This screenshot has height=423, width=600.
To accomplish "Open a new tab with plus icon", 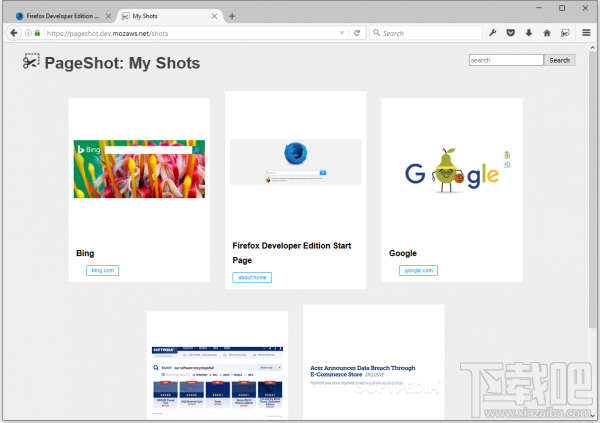I will click(x=232, y=16).
